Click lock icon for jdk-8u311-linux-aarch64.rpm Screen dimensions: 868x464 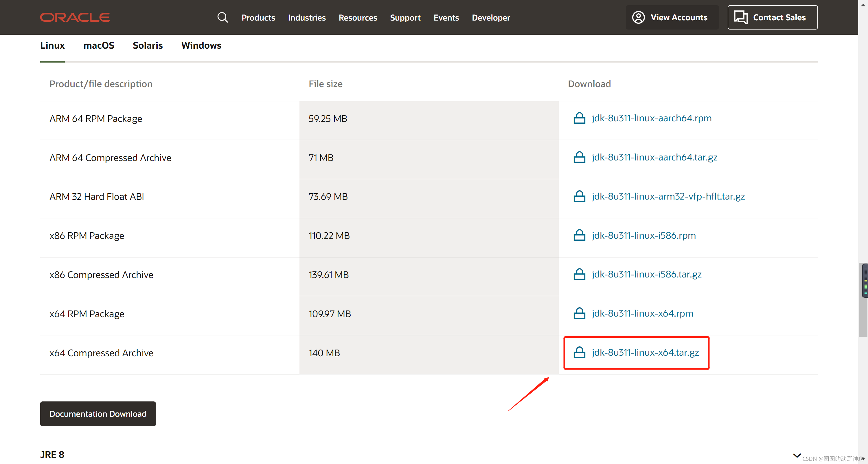pyautogui.click(x=579, y=118)
